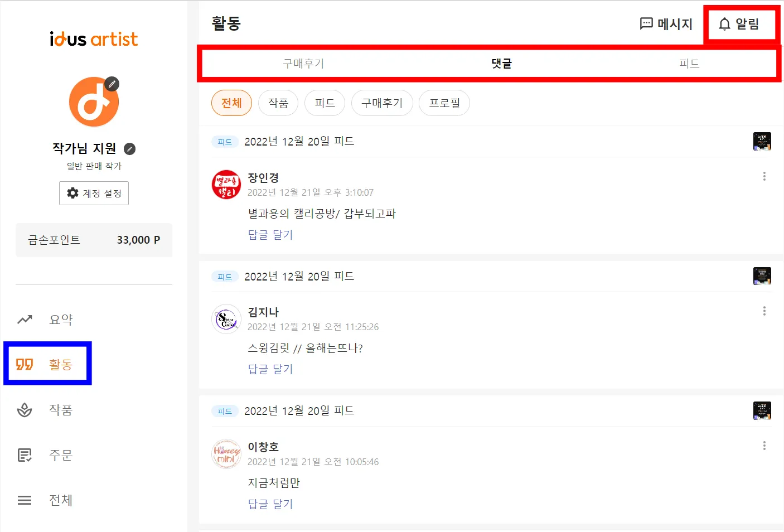Screen dimensions: 784x532
Task: Open 계정 설정 account settings
Action: tap(94, 193)
